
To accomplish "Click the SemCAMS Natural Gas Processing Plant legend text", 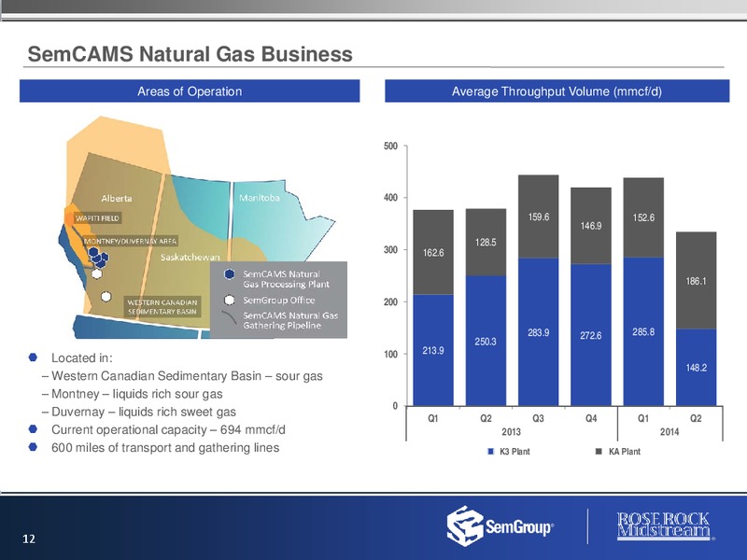I will tap(286, 279).
